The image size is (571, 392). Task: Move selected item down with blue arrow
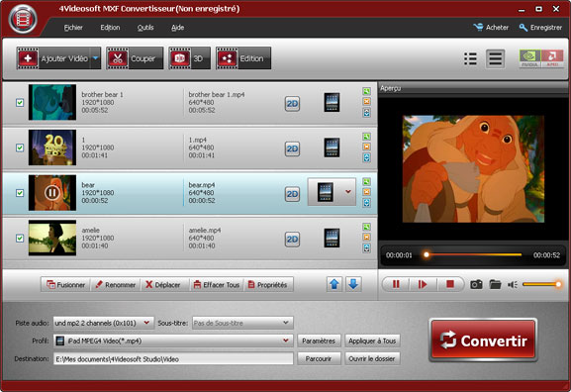tap(353, 284)
